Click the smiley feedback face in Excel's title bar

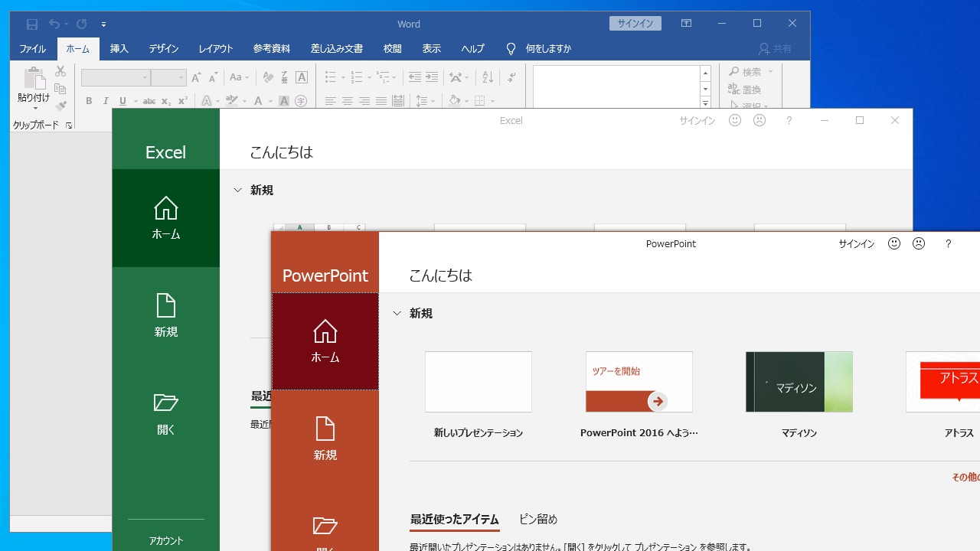(x=735, y=120)
